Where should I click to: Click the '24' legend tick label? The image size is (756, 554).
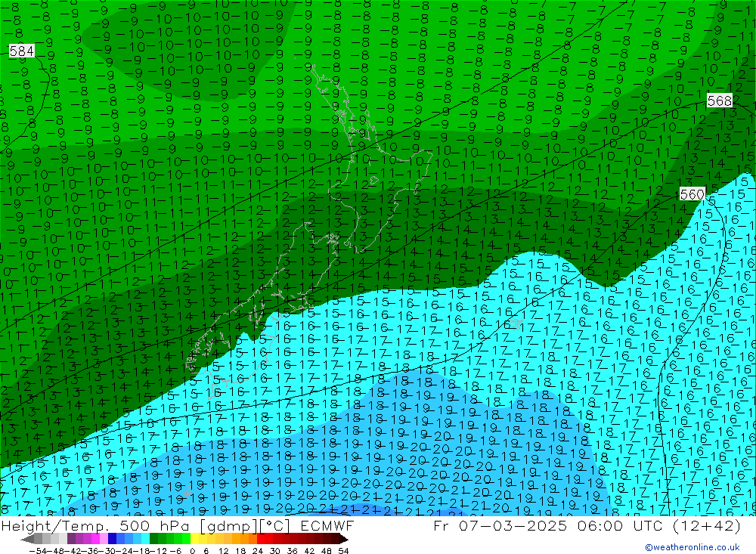tap(258, 551)
